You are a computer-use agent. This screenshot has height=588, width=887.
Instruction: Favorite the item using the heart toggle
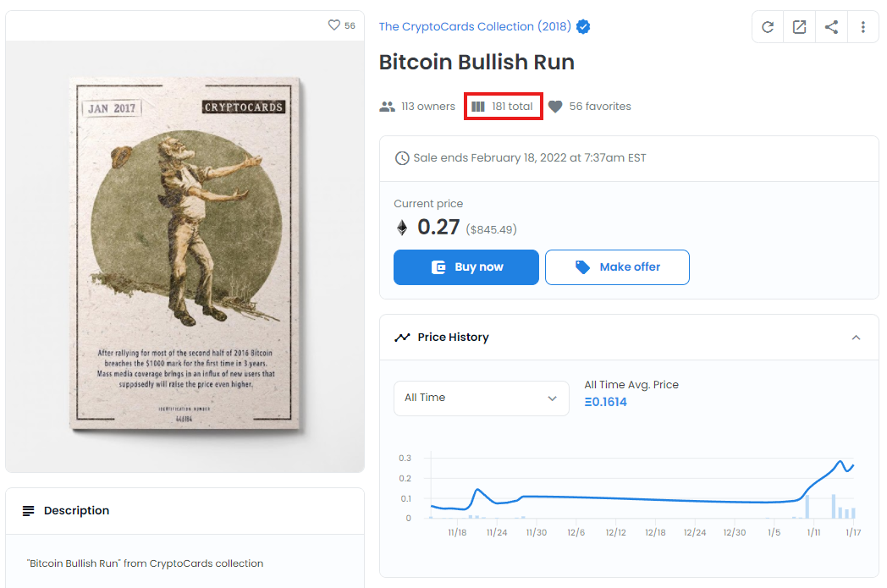(333, 25)
